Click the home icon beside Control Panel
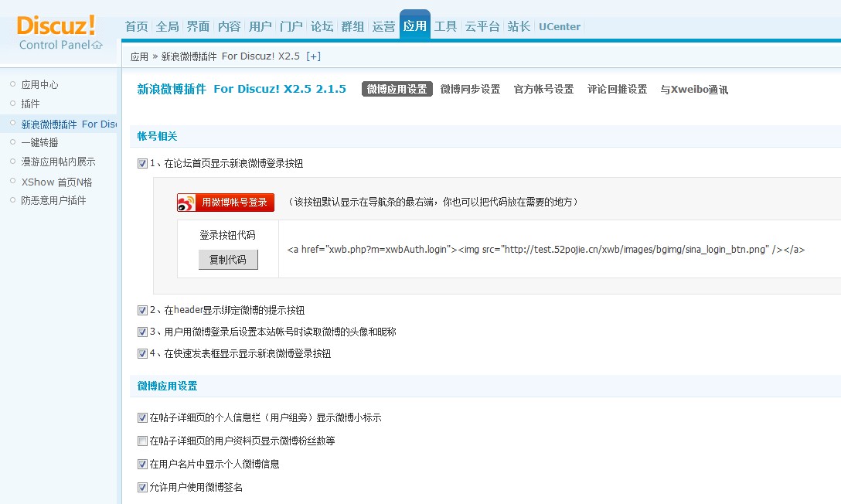Viewport: 841px width, 504px height. tap(97, 45)
